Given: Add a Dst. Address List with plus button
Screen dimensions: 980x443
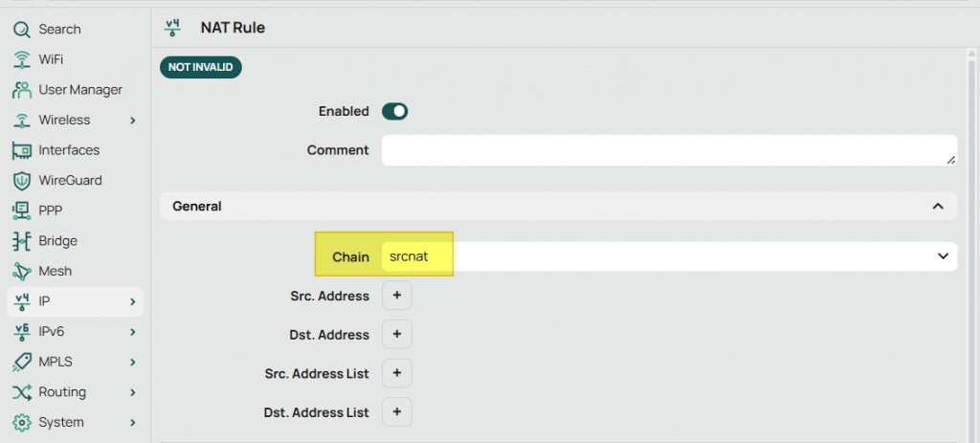Looking at the screenshot, I should coord(397,412).
